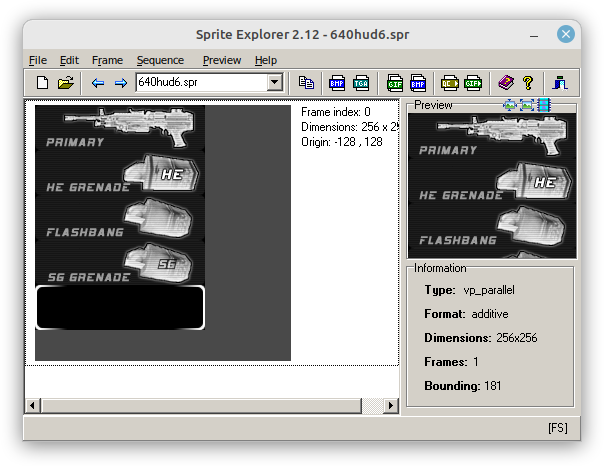
Task: Save frame as BMP (first BMP icon)
Action: 337,83
